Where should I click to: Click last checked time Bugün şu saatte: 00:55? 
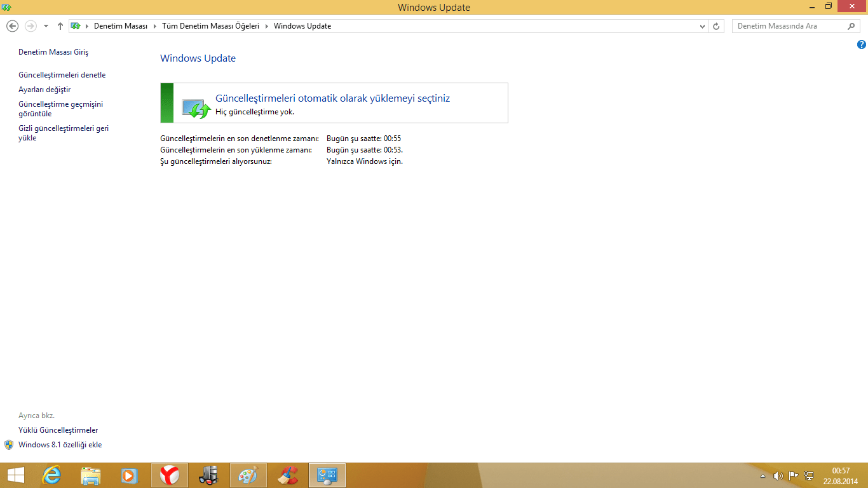click(363, 139)
